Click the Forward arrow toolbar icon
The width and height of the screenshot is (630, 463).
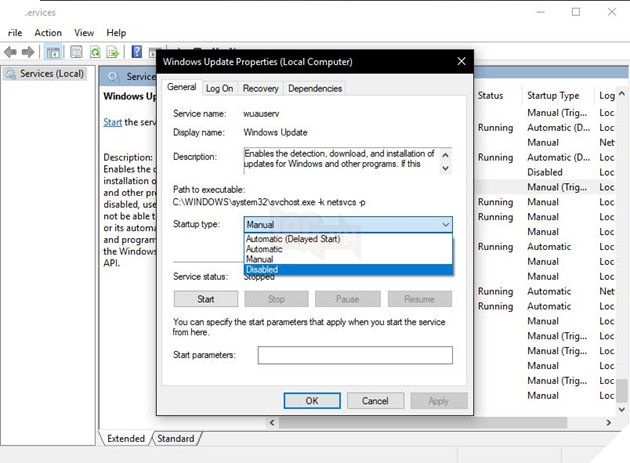[x=29, y=52]
